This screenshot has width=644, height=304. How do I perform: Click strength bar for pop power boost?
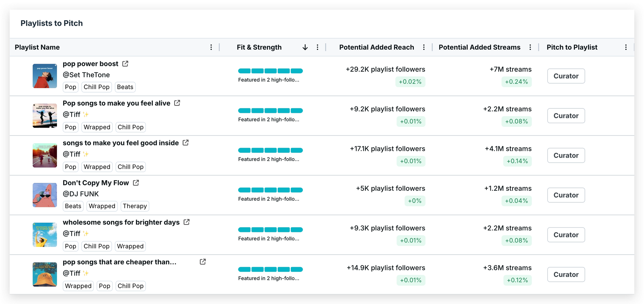[270, 71]
